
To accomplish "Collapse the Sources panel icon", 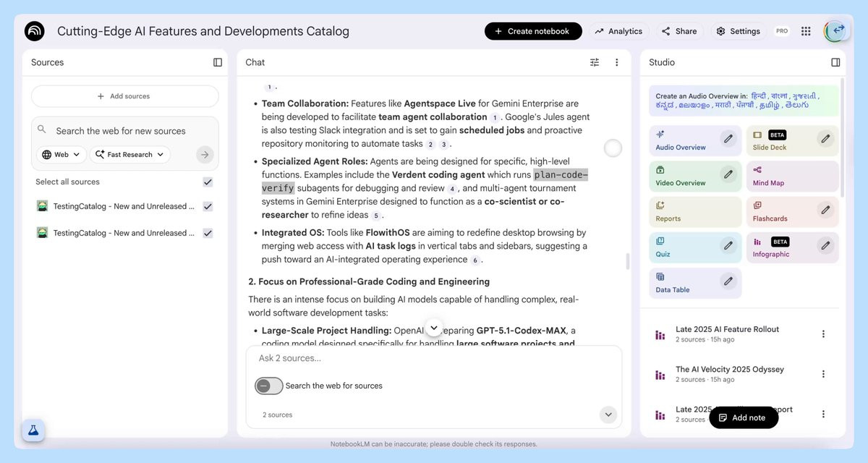I will tap(218, 62).
